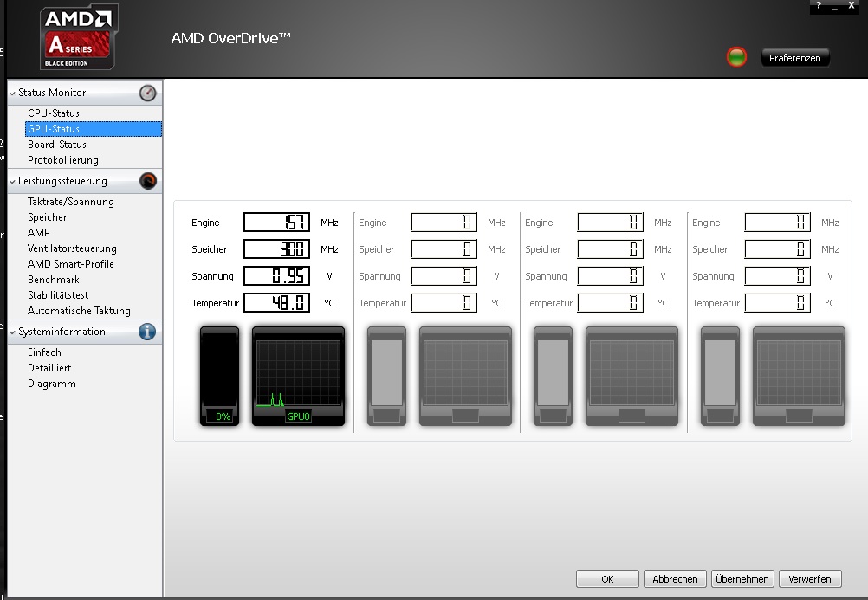
Task: Click the Übernehmen button
Action: [x=742, y=579]
